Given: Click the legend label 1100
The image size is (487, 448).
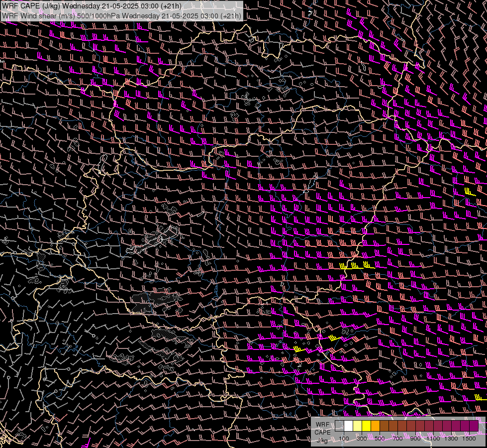Looking at the screenshot, I should click(x=433, y=439).
